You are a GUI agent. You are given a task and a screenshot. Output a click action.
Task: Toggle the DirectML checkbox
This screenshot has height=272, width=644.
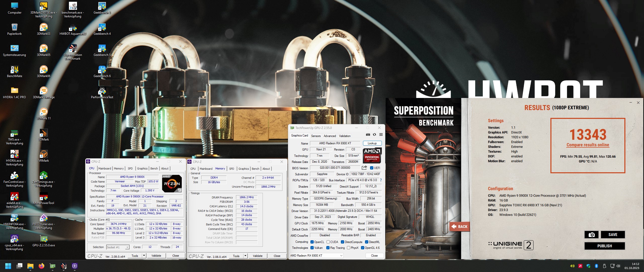pyautogui.click(x=367, y=242)
